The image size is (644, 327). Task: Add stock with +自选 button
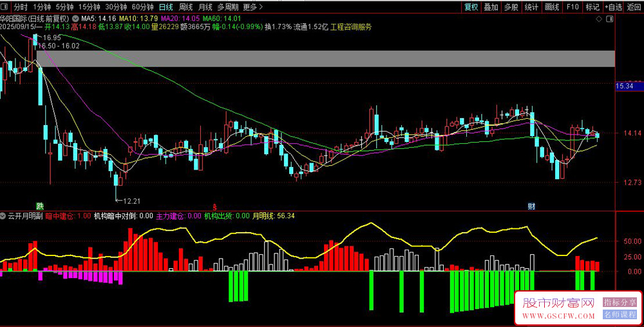pos(614,7)
